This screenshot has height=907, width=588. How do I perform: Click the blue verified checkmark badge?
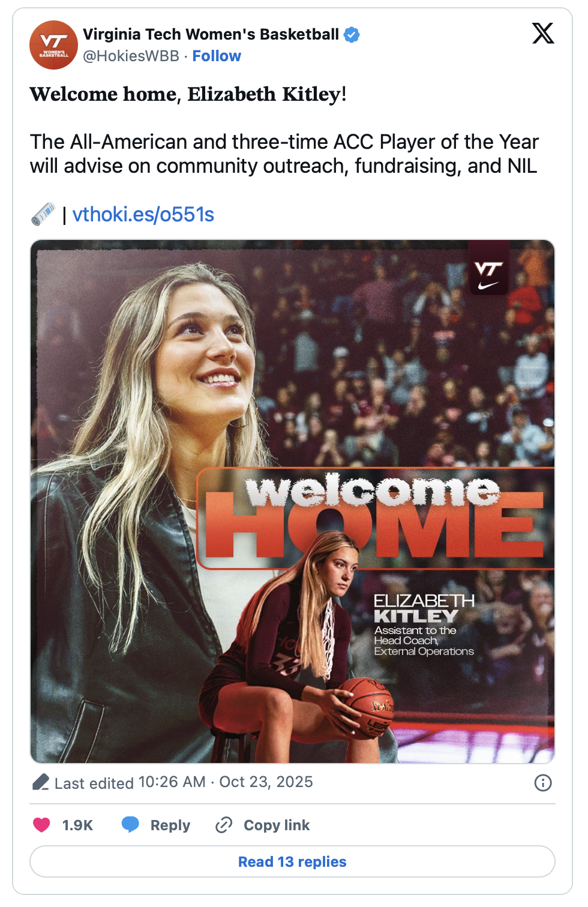(352, 35)
